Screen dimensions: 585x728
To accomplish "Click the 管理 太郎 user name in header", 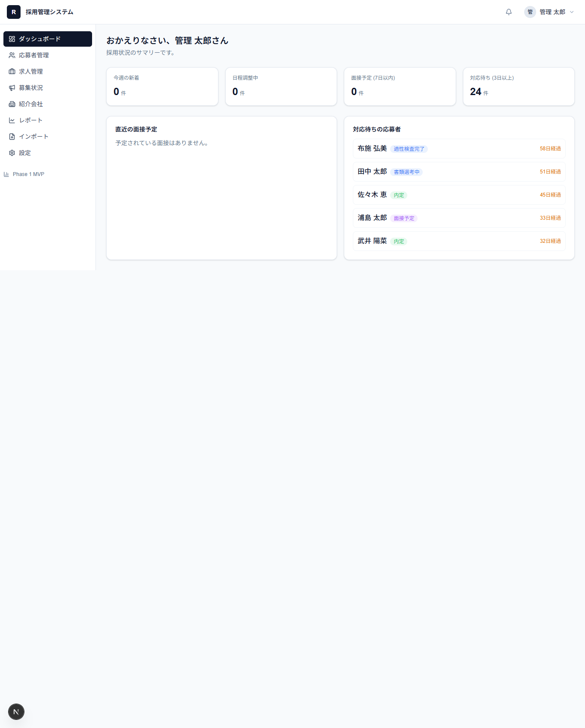I will [x=552, y=12].
